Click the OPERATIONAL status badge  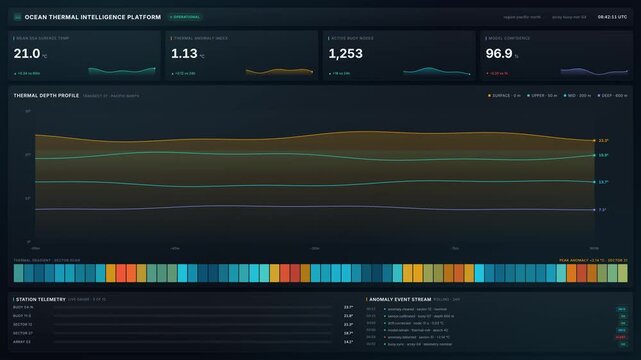point(185,17)
